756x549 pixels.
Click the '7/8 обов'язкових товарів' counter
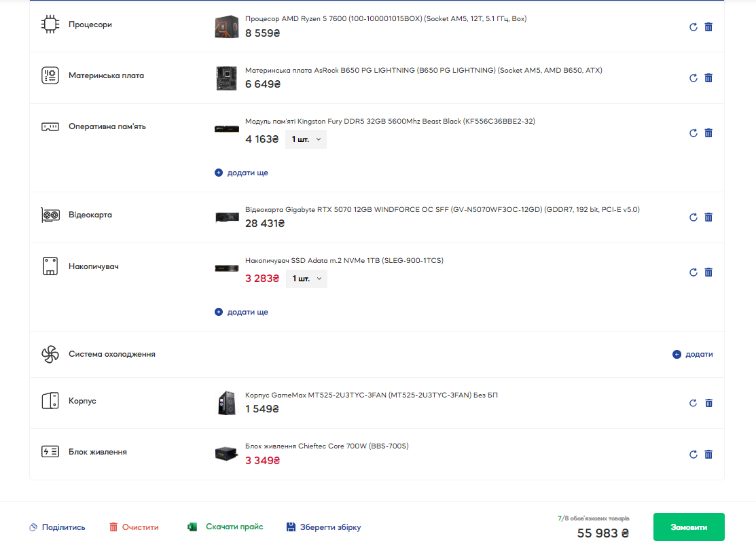click(x=593, y=518)
